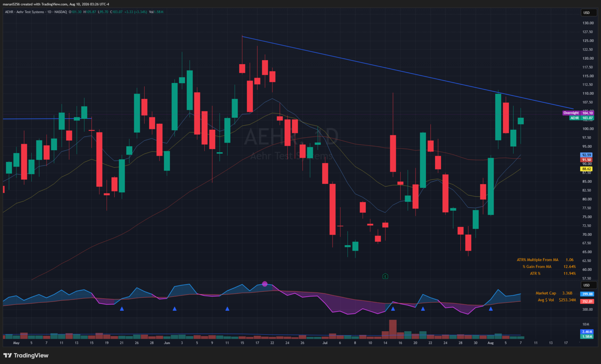Click the blue triangle marker near Jul 21
This screenshot has height=364, width=601.
(423, 309)
